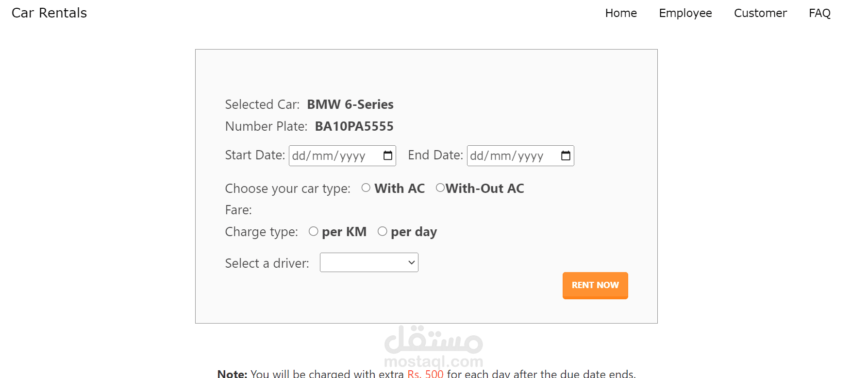868x378 pixels.
Task: Expand the Select a driver dropdown
Action: [369, 262]
